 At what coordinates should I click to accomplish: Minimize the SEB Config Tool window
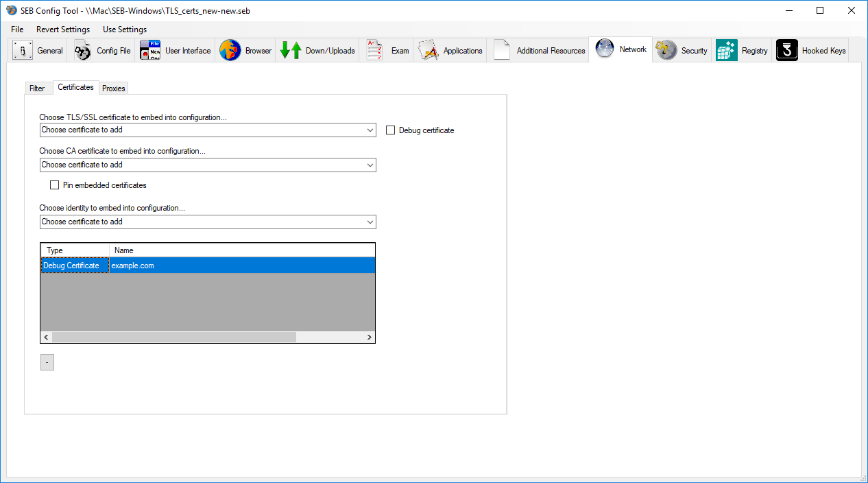788,10
